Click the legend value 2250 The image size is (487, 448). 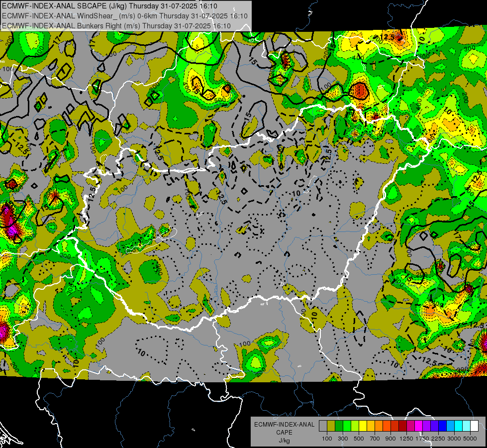click(439, 439)
